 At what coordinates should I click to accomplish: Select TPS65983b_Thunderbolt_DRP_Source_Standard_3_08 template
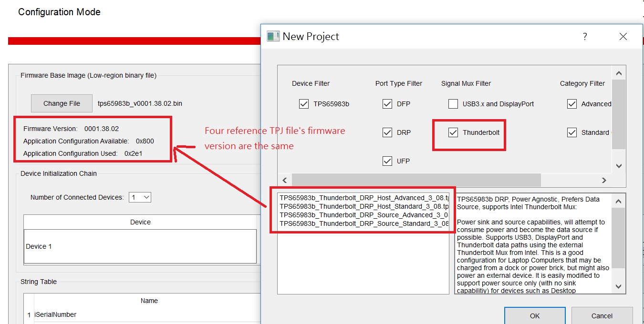(x=364, y=223)
